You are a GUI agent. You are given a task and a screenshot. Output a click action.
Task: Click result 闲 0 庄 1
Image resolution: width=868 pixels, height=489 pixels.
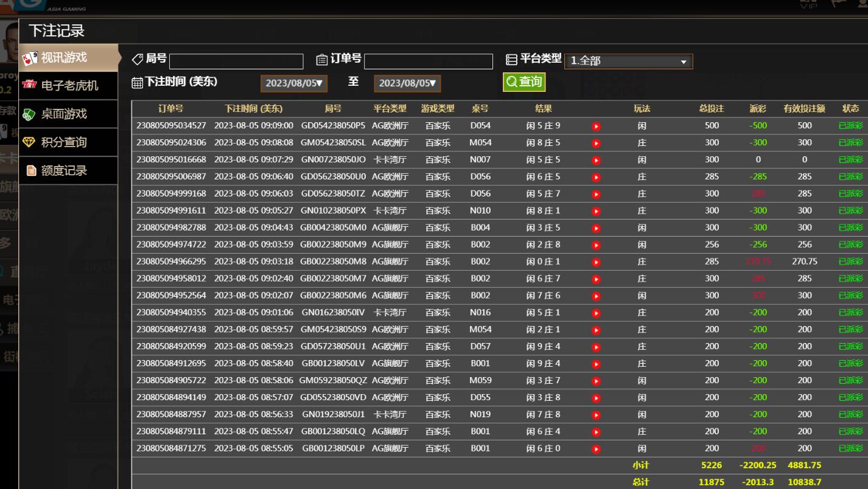point(544,262)
